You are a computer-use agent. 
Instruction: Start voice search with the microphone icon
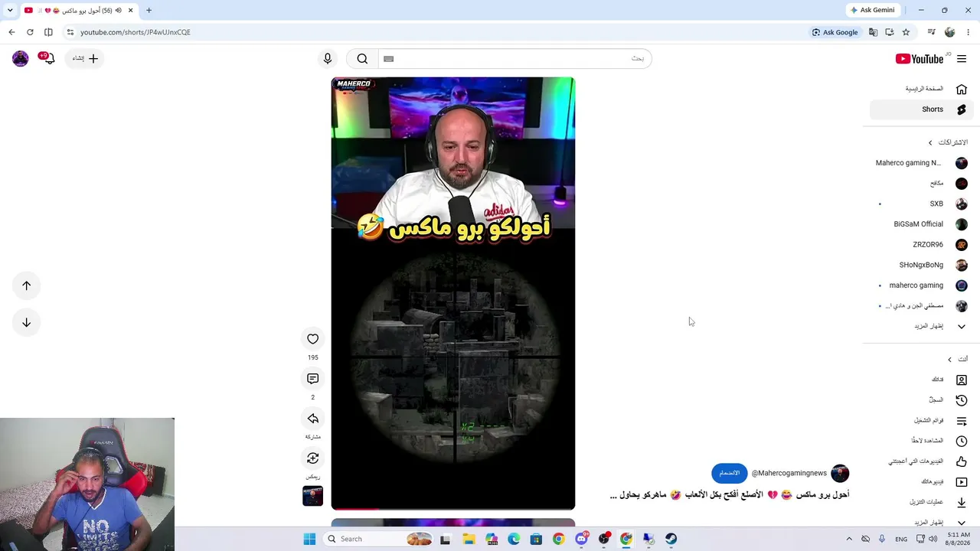click(x=328, y=59)
